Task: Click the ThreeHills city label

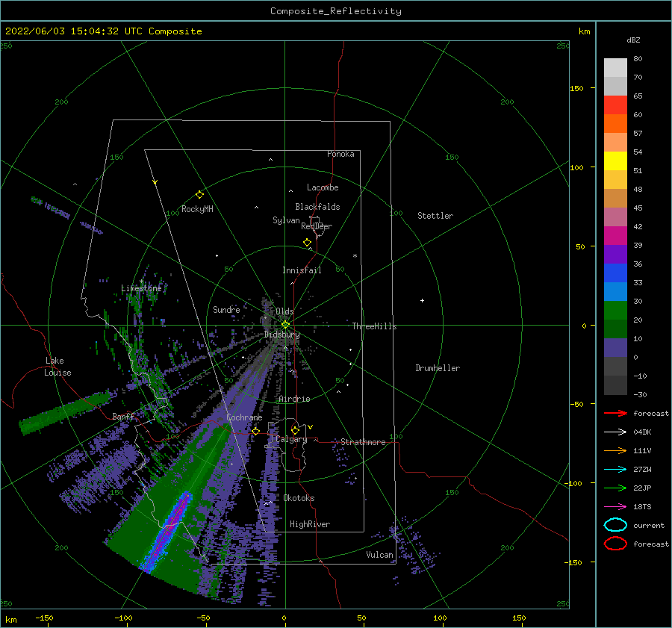Action: (375, 326)
